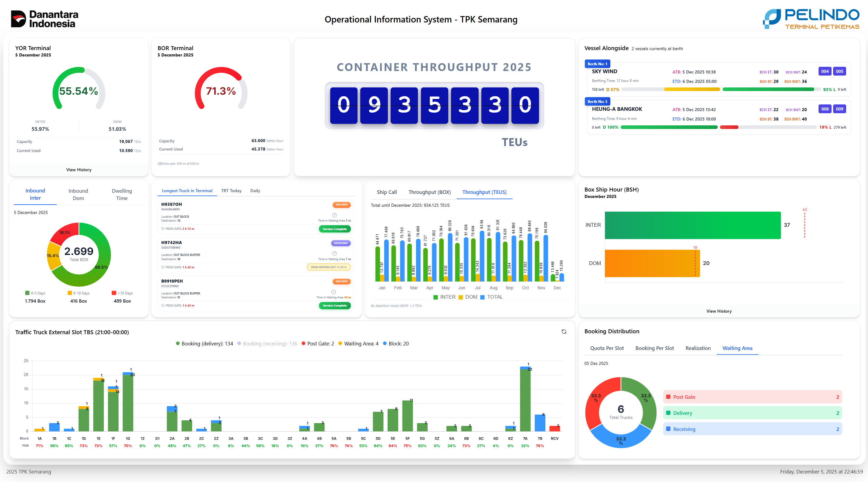This screenshot has width=868, height=482.
Task: Open the Throughput (BOX) tab
Action: [x=429, y=192]
